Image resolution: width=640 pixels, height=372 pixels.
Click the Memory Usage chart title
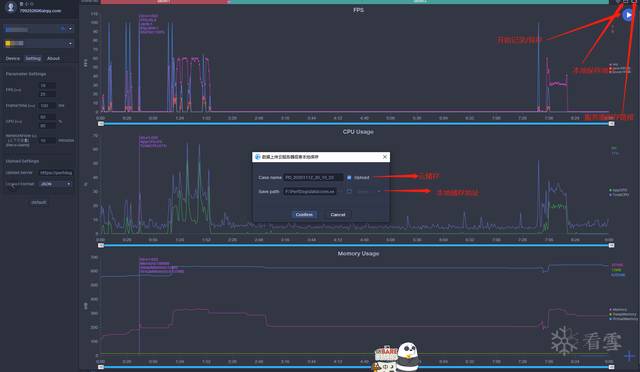coord(358,253)
